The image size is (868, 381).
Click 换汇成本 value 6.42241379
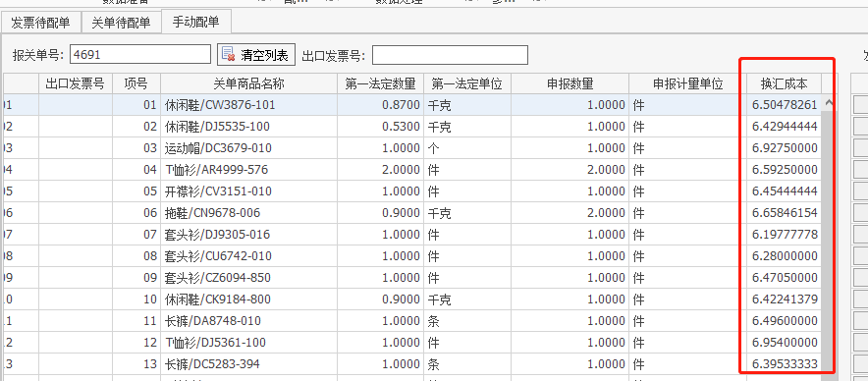pos(785,299)
